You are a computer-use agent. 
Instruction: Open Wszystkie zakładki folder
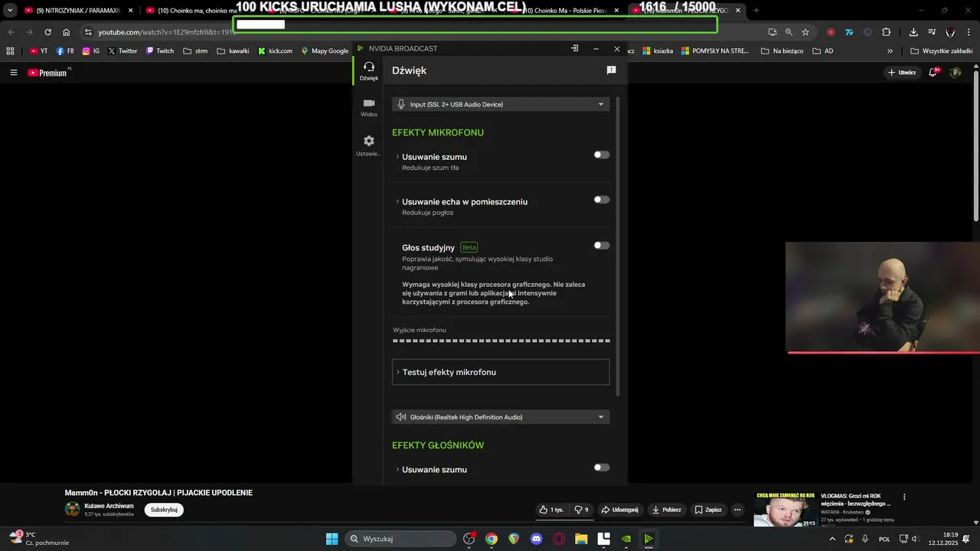(x=941, y=51)
